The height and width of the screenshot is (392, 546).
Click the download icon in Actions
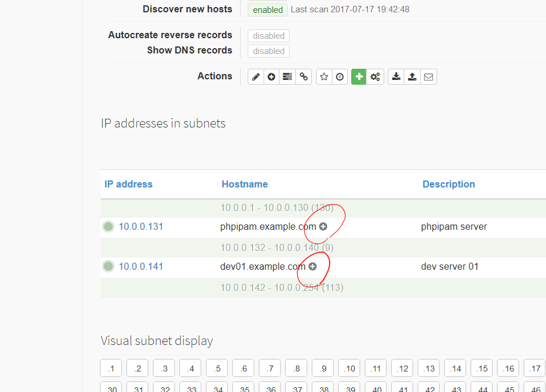(397, 77)
